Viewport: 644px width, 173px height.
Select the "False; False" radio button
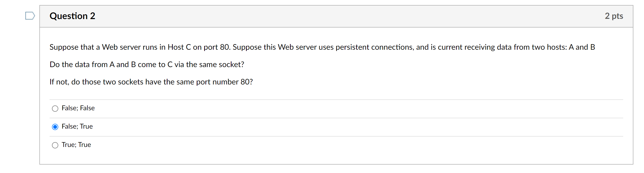coord(55,108)
